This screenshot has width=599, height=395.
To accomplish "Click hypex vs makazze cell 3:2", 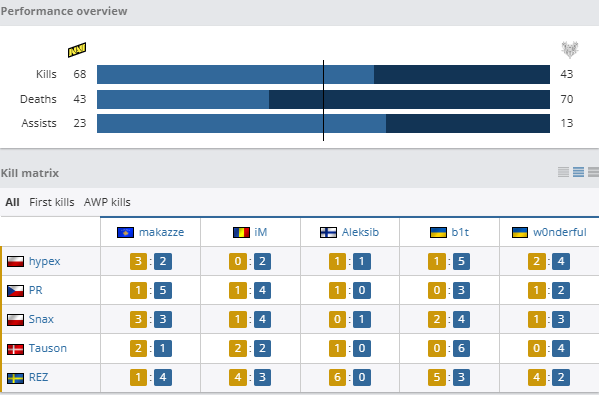I will click(x=151, y=261).
